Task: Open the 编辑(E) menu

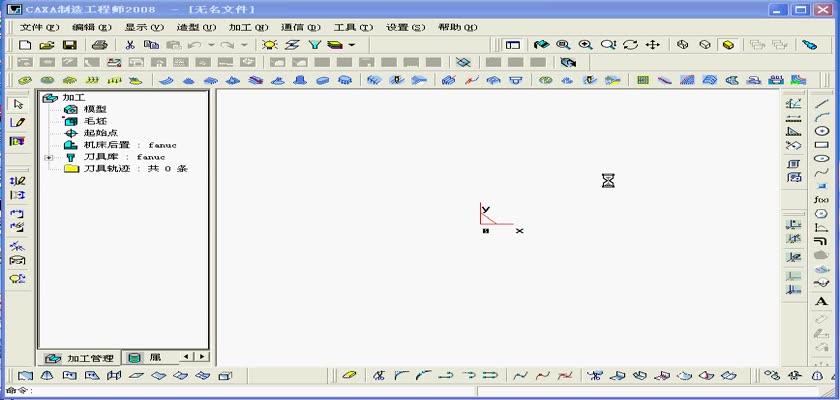Action: pyautogui.click(x=92, y=27)
